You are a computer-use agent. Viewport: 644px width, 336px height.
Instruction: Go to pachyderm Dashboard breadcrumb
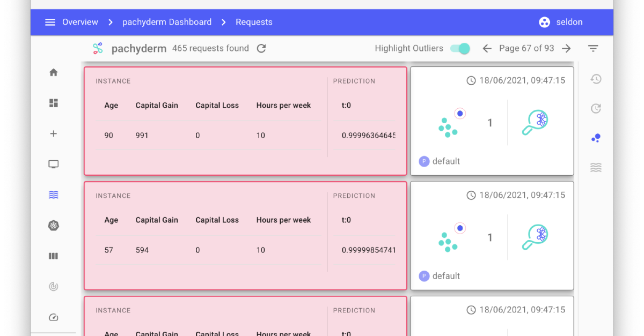point(167,22)
